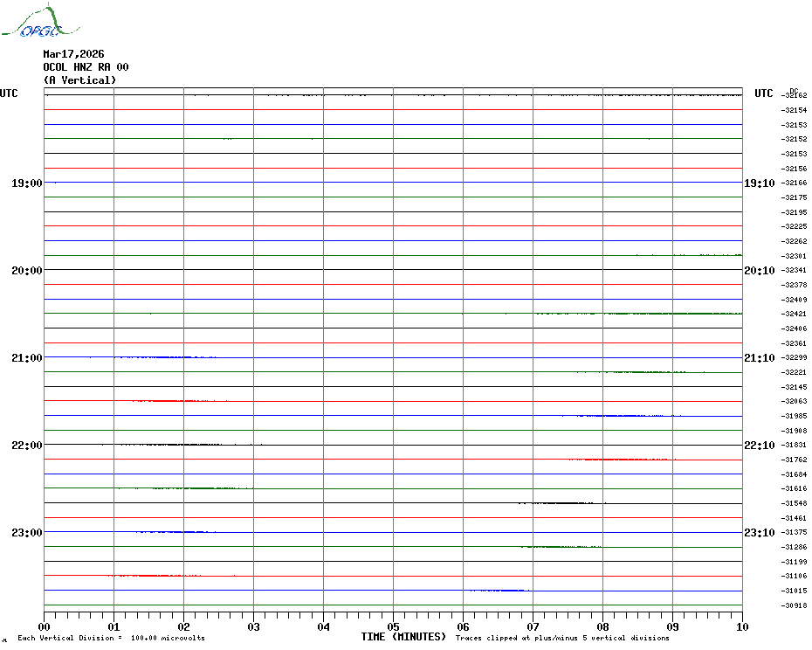Select the OCOL HNZ RA 00 station title

tap(86, 67)
